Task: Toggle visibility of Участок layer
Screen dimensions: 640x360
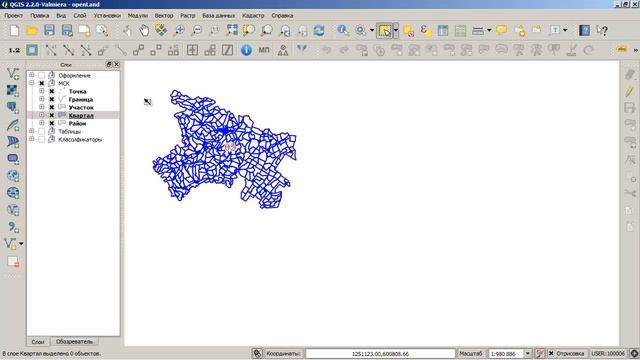Action: 52,107
